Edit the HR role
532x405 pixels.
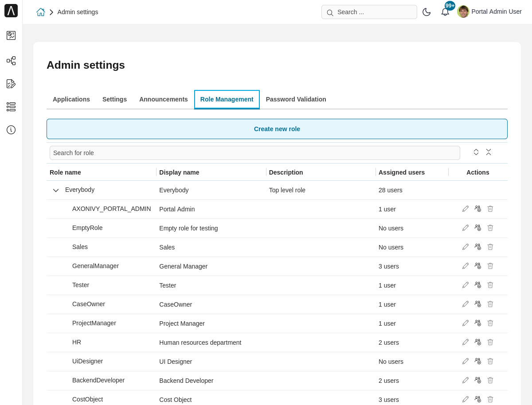pos(465,342)
